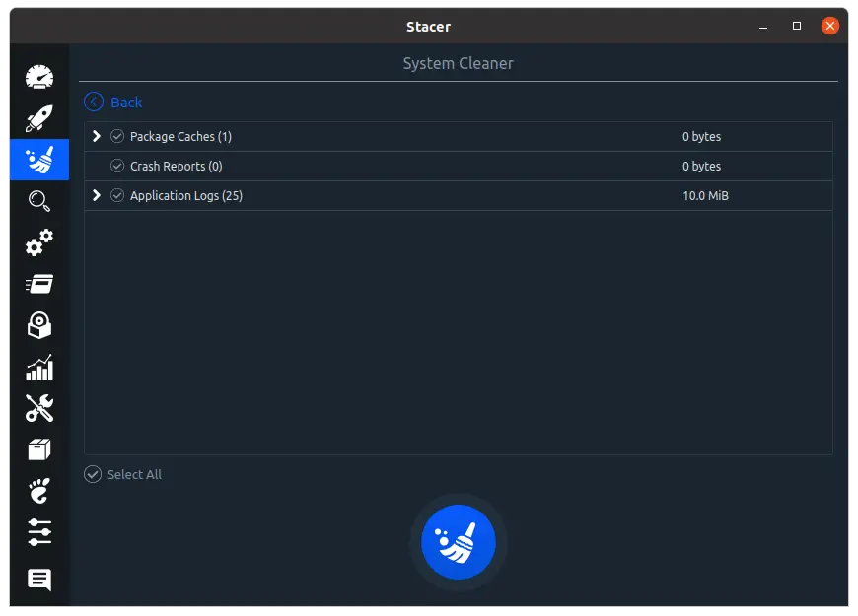Open Gnome Settings footprint page

click(39, 491)
